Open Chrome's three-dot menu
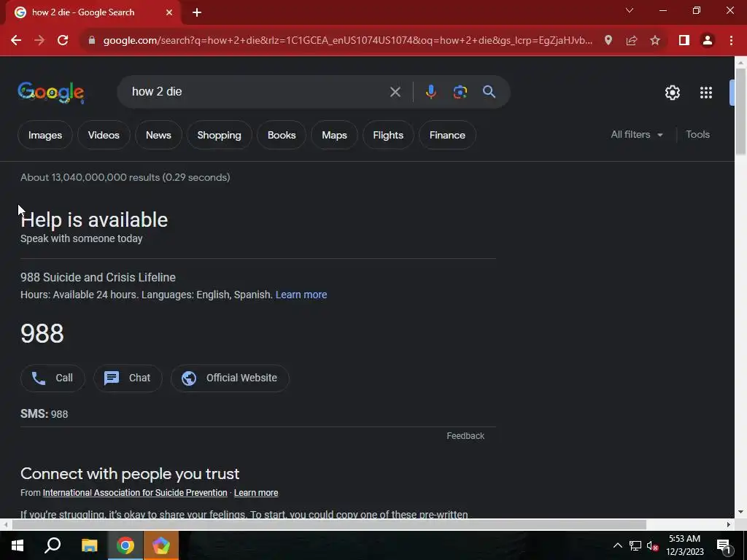This screenshot has width=747, height=560. tap(731, 41)
